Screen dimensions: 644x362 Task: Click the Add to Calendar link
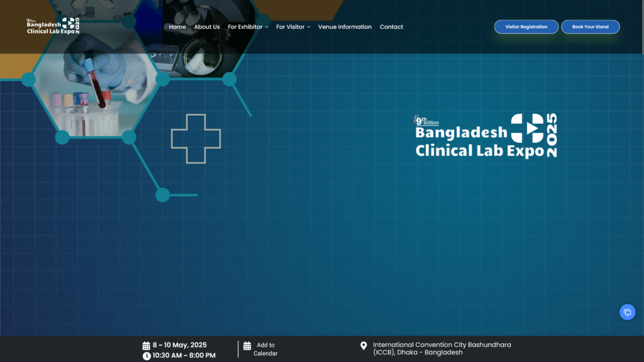265,349
